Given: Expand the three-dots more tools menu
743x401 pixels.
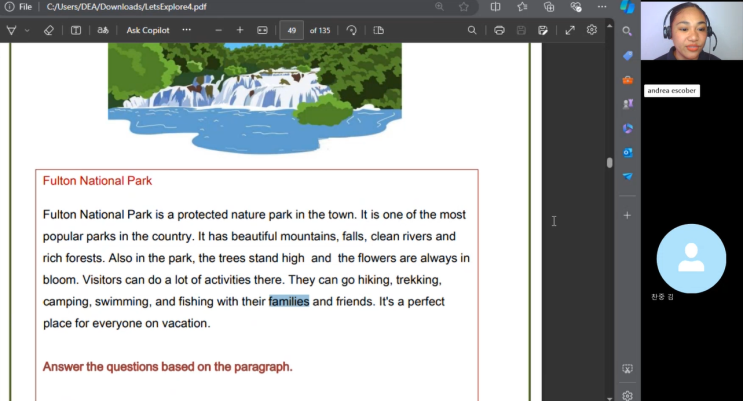Looking at the screenshot, I should pos(186,30).
